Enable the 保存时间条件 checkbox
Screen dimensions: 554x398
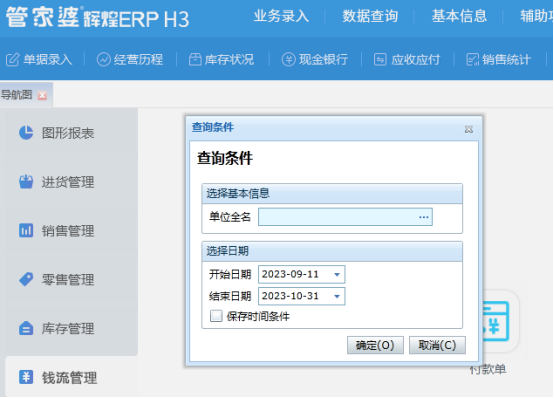[216, 316]
